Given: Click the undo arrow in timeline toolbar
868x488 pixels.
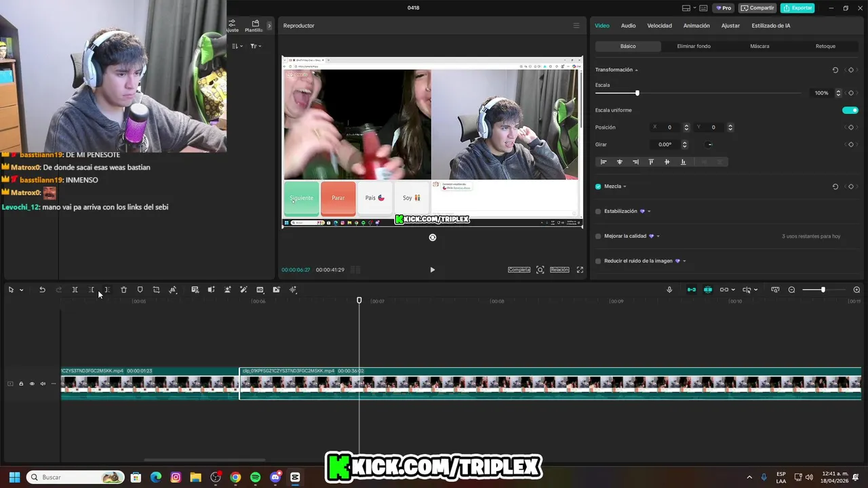Looking at the screenshot, I should click(42, 289).
